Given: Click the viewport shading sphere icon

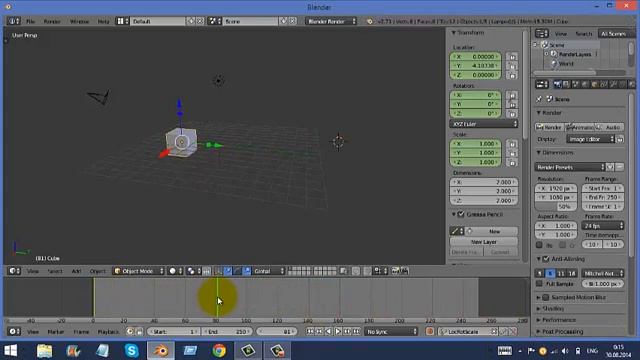Looking at the screenshot, I should point(175,271).
